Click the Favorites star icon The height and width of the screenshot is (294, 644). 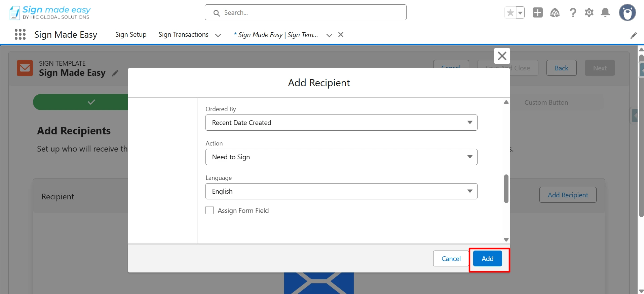tap(510, 13)
